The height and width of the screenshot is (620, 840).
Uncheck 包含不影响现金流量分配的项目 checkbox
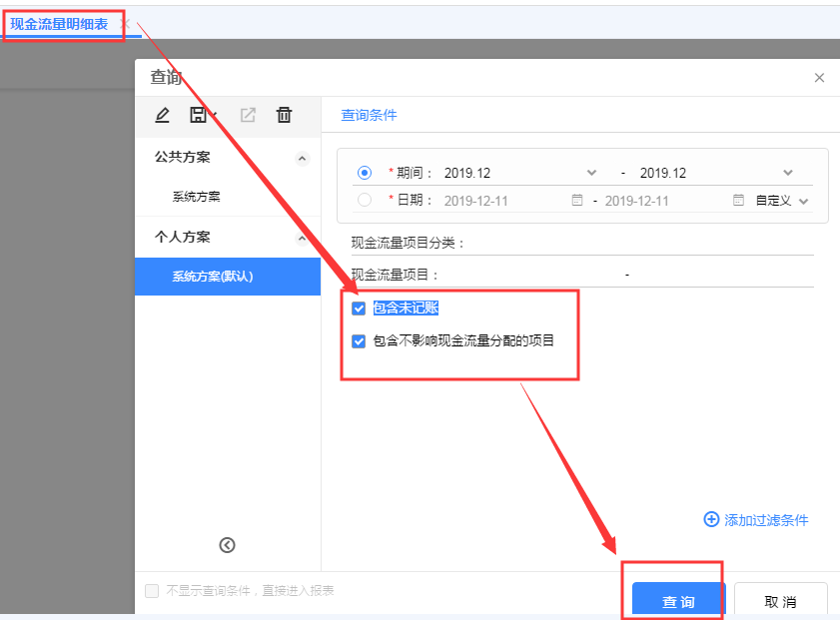pyautogui.click(x=359, y=341)
